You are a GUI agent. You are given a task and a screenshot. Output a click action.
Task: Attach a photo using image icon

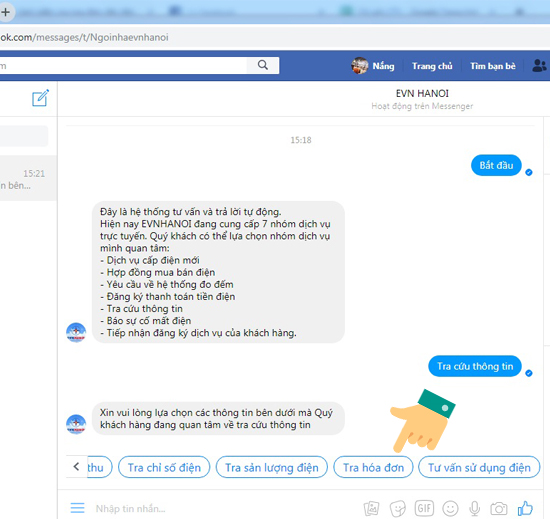(371, 508)
